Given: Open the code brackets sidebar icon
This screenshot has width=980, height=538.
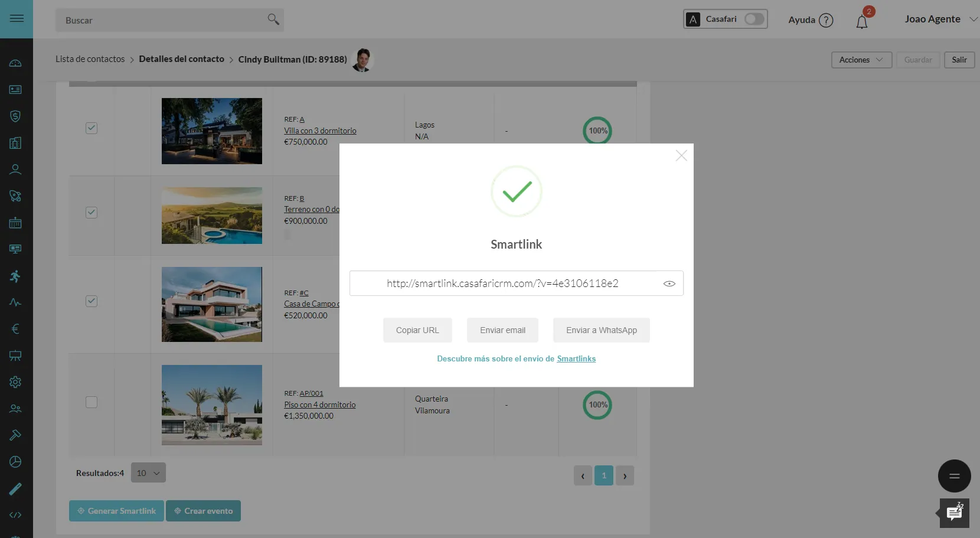Looking at the screenshot, I should pyautogui.click(x=15, y=515).
